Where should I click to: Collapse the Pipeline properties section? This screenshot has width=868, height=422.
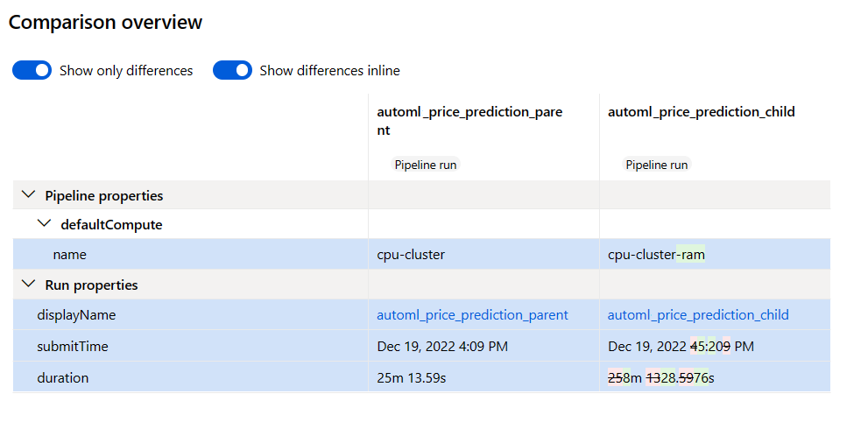[27, 195]
